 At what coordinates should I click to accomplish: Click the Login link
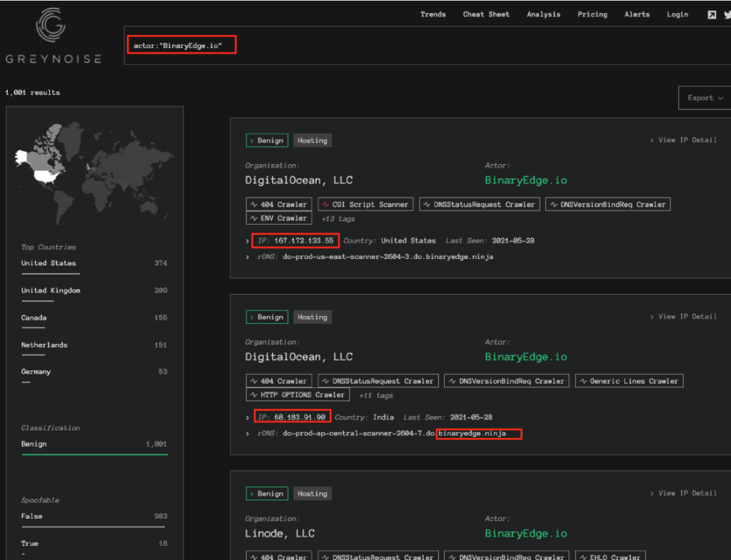(677, 14)
